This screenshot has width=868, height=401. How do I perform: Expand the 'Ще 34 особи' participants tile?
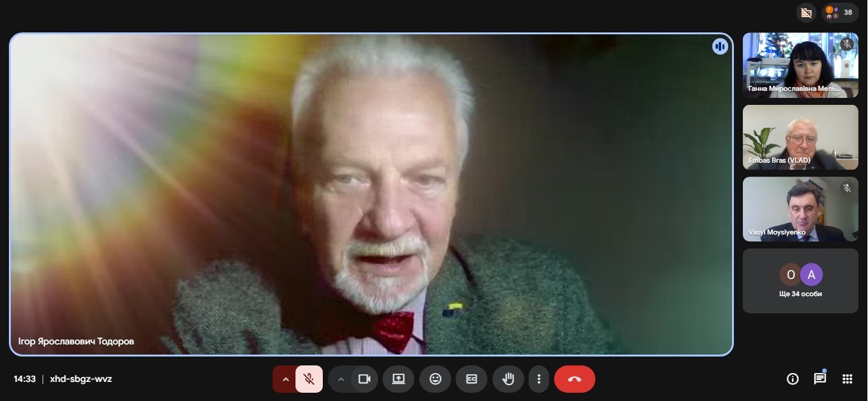click(800, 280)
